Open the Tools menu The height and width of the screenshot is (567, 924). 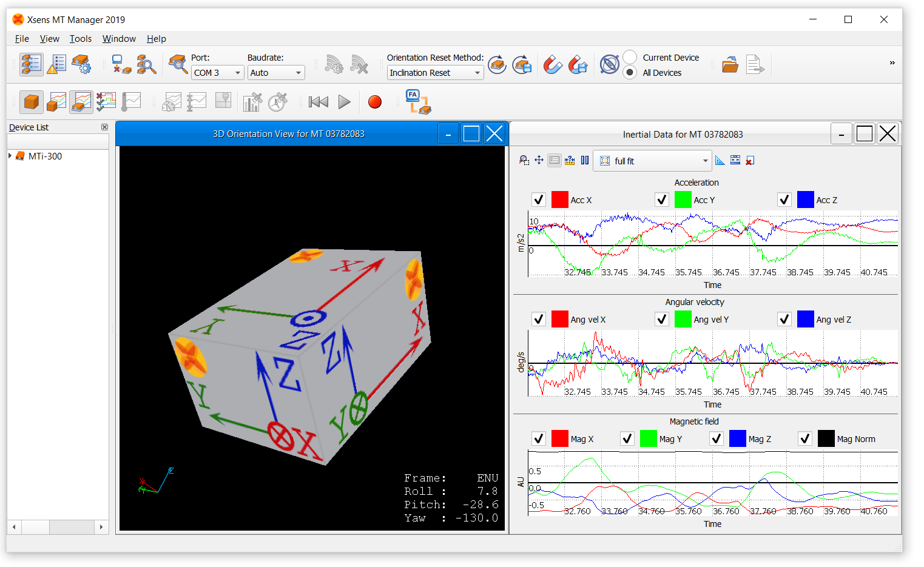(x=81, y=38)
